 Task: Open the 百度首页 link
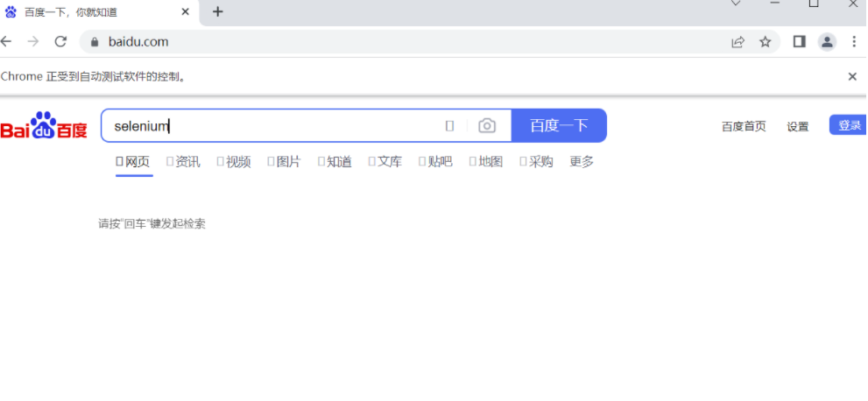tap(744, 127)
